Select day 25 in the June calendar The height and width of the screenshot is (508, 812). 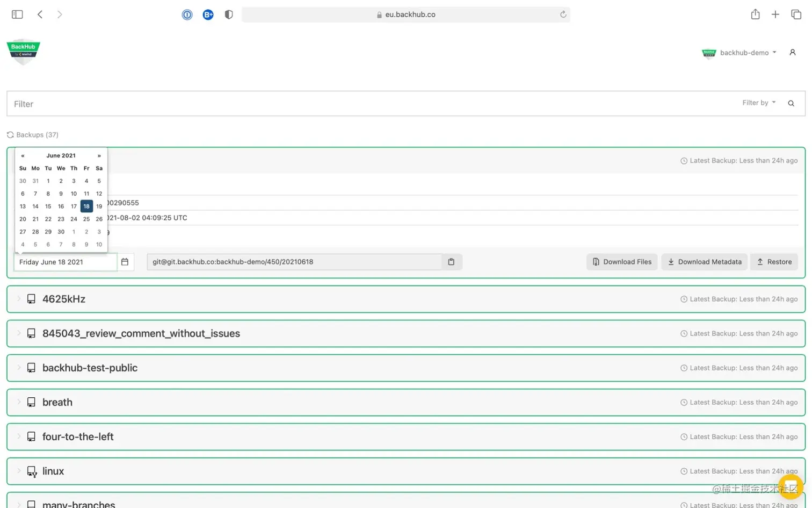tap(86, 219)
